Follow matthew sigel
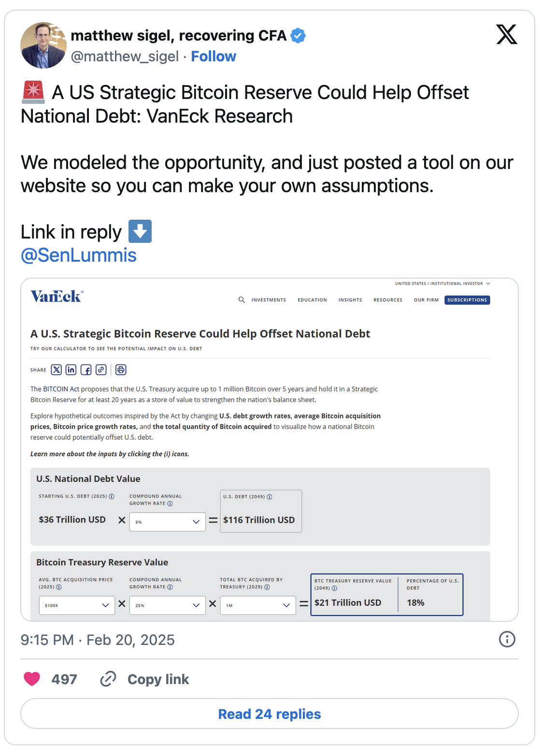Screen dimensions: 542x756 (214, 56)
